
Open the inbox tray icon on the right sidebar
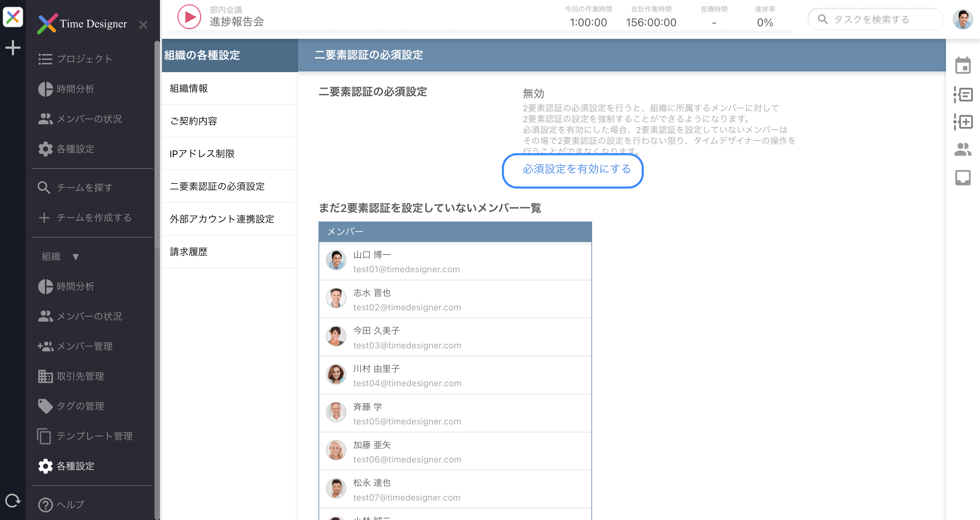963,177
